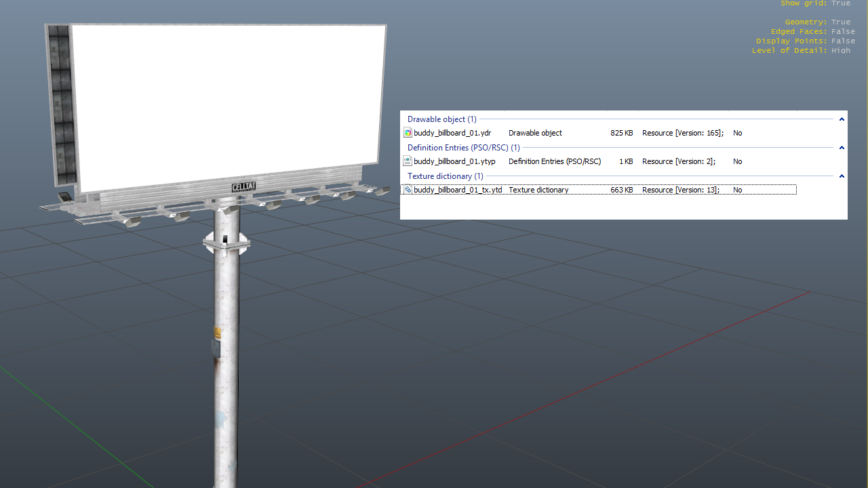868x488 pixels.
Task: Click the buddy_billboard_01.ytyp file icon
Action: click(x=408, y=161)
